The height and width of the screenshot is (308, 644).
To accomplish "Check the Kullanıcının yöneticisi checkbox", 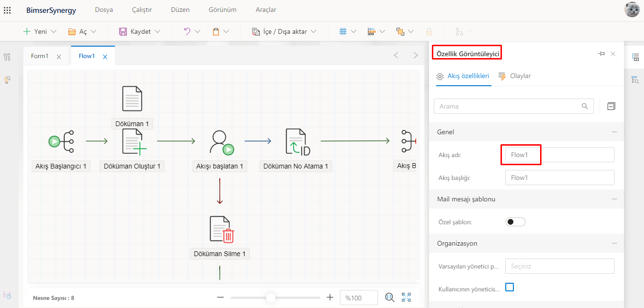I will (x=510, y=287).
